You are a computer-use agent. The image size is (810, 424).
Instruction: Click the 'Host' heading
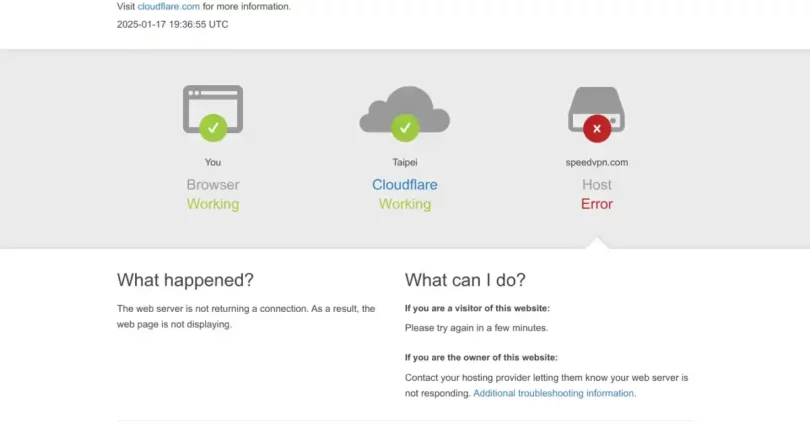click(x=597, y=185)
